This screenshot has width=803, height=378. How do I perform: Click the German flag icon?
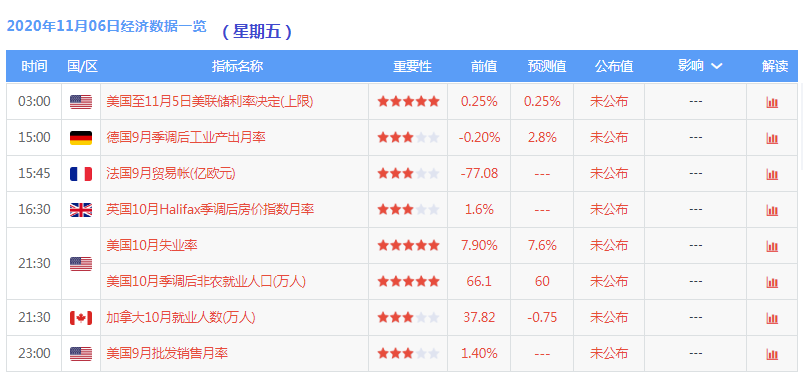click(81, 138)
